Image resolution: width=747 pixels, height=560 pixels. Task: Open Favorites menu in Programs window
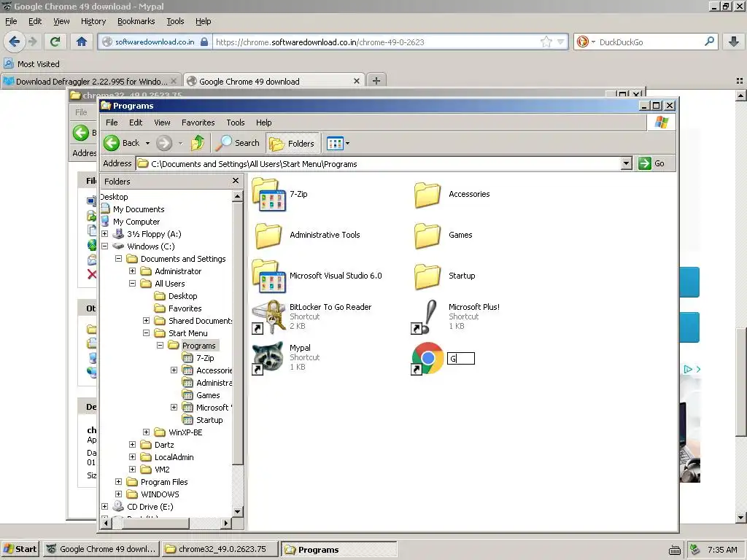198,122
